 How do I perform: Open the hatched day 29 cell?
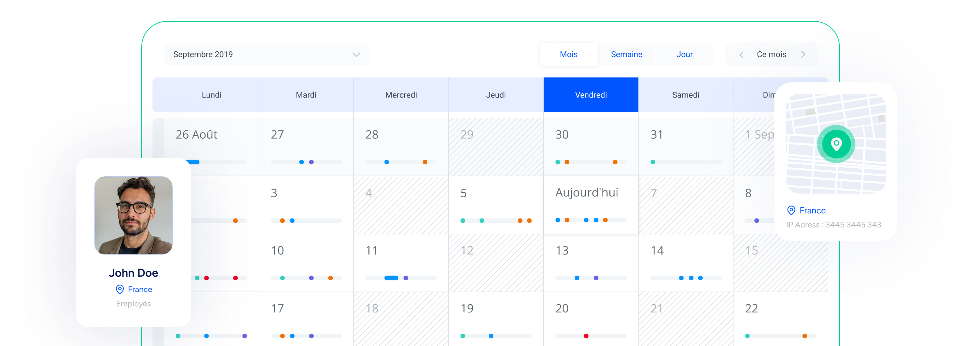point(496,147)
